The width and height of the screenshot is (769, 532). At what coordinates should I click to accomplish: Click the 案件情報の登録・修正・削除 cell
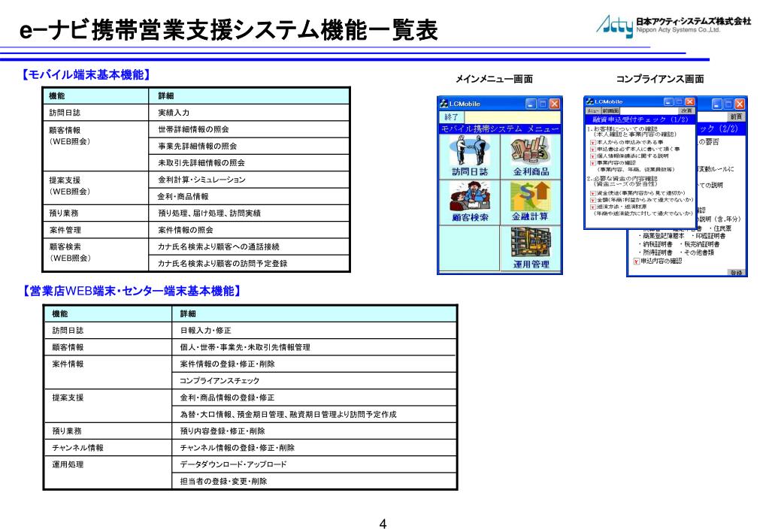coord(314,364)
